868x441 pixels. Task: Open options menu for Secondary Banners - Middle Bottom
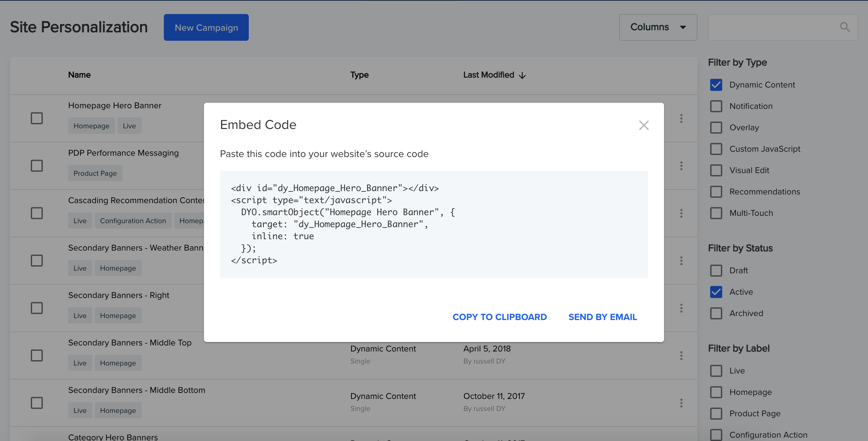coord(681,403)
